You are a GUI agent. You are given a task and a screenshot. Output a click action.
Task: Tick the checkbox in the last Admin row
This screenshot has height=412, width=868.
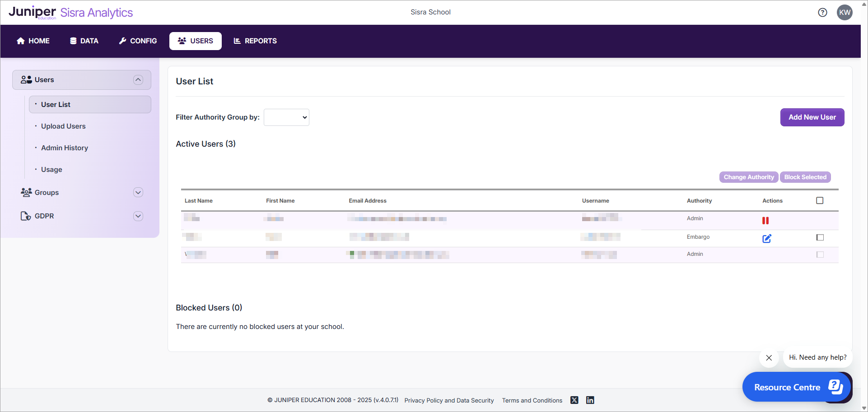(820, 255)
